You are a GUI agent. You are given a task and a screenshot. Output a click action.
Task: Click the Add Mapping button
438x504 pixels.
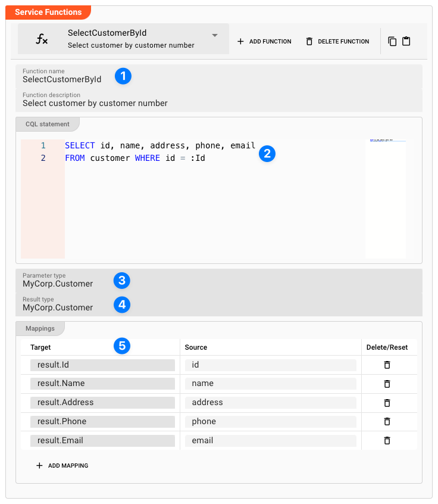62,466
